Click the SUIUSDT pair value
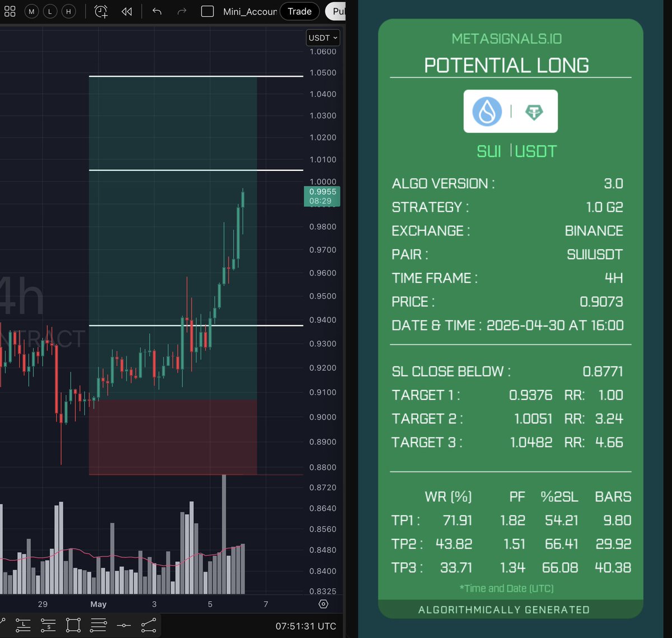This screenshot has height=638, width=672. tap(595, 254)
